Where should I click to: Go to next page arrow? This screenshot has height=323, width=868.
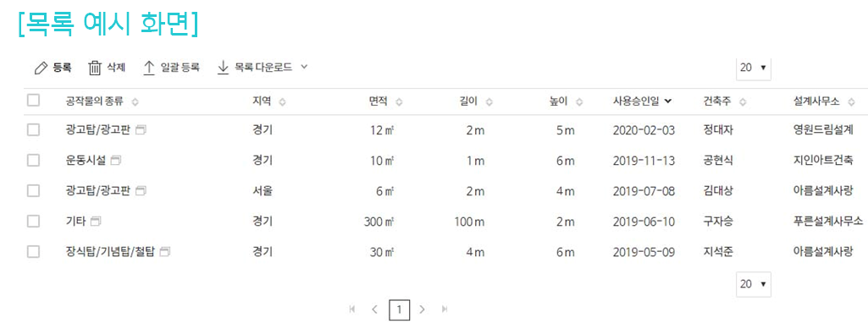(x=422, y=309)
